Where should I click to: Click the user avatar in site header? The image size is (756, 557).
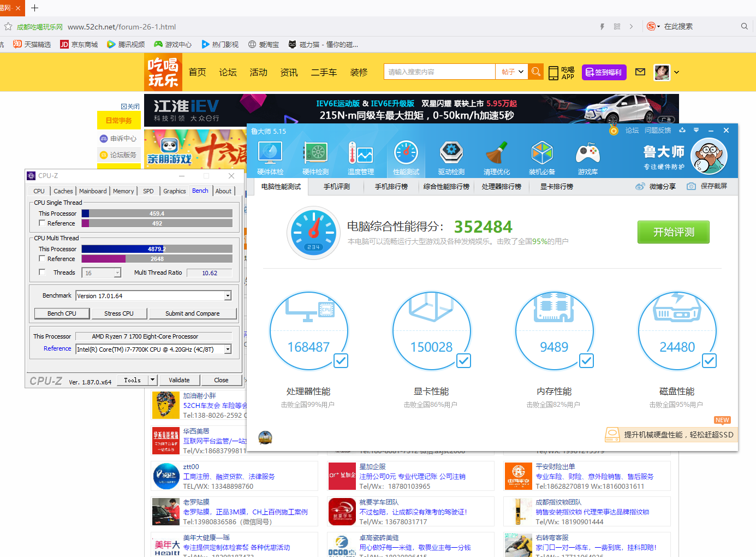tap(662, 72)
